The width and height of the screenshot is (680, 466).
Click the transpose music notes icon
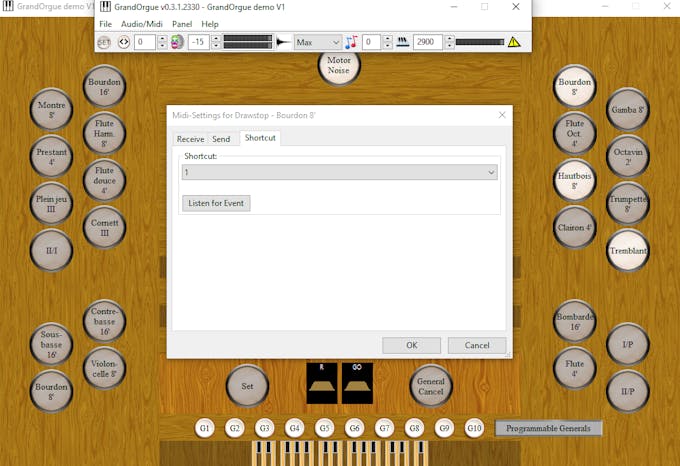coord(351,42)
